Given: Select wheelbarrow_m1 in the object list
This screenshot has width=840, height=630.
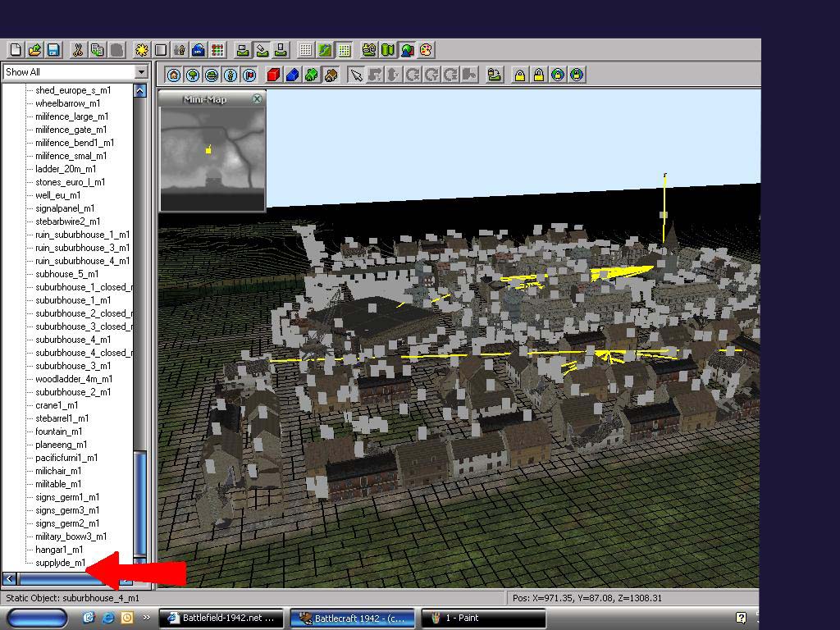Looking at the screenshot, I should 67,103.
